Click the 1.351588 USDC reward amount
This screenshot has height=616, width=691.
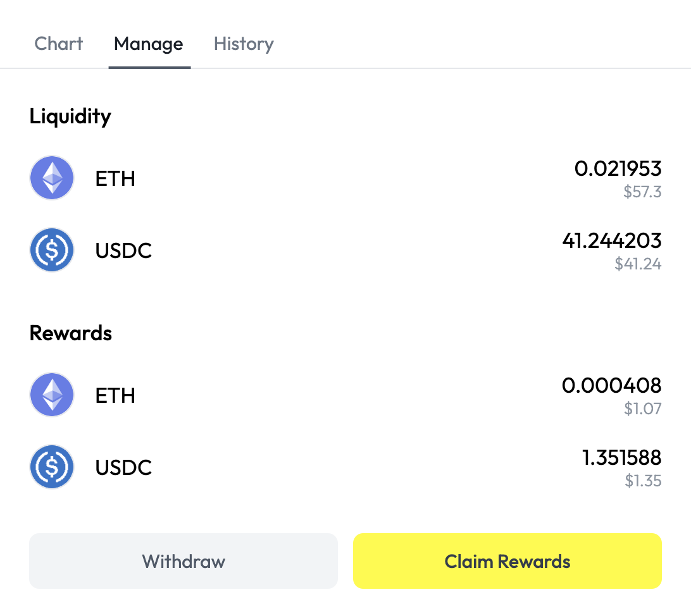click(621, 457)
